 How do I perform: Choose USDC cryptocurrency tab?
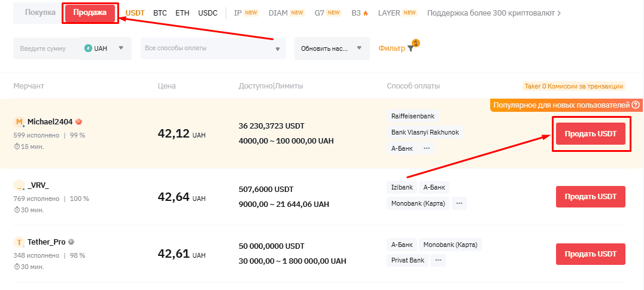[x=208, y=13]
